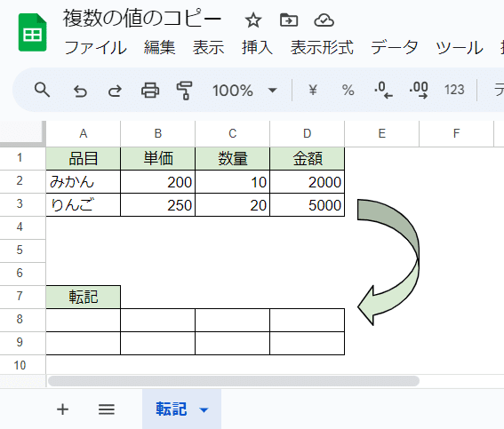This screenshot has width=504, height=429.
Task: Activate the paint format tool
Action: click(x=185, y=91)
